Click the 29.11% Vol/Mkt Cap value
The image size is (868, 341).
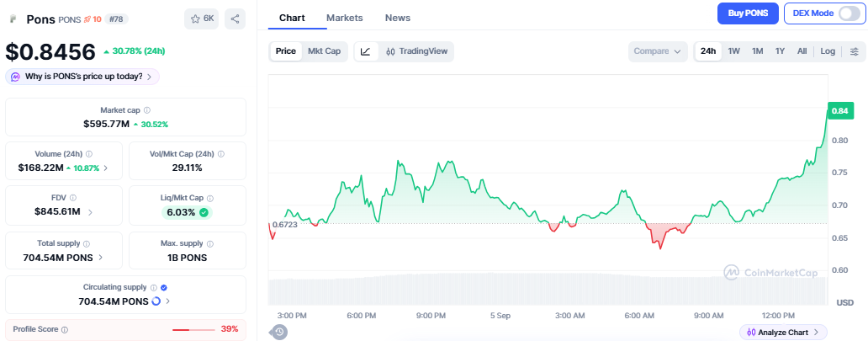[187, 168]
